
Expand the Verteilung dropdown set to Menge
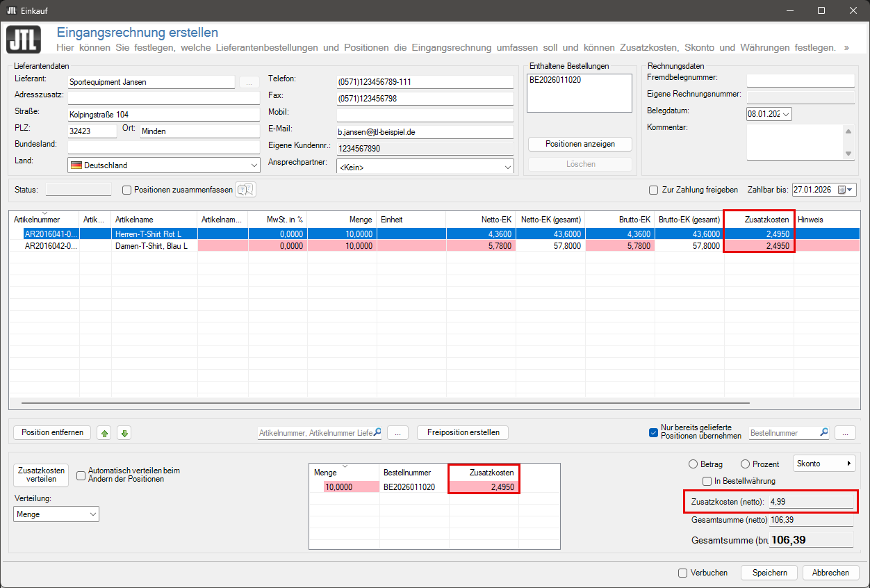56,514
